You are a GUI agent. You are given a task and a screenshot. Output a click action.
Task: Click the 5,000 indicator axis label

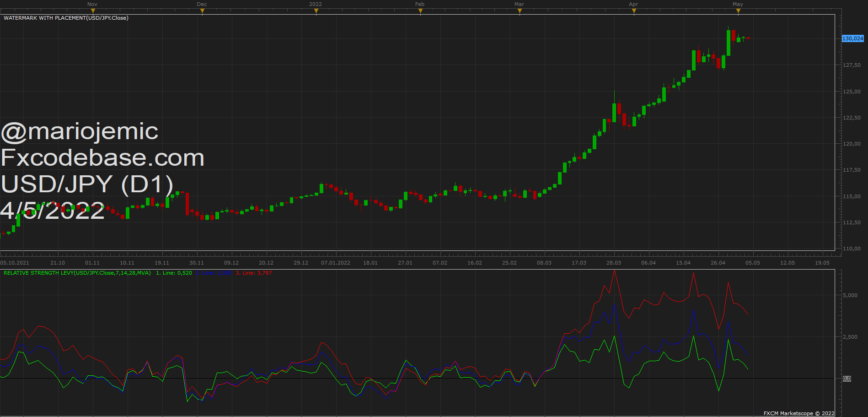[850, 295]
